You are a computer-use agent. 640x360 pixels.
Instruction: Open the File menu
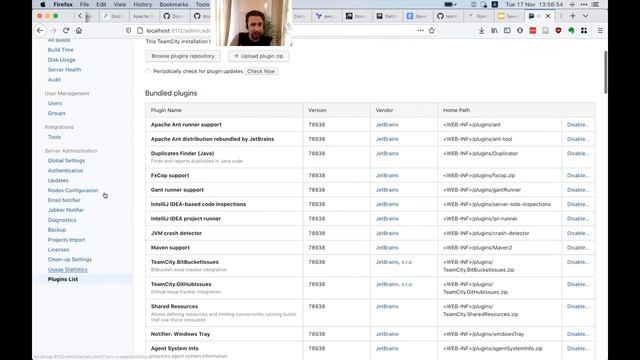(84, 4)
